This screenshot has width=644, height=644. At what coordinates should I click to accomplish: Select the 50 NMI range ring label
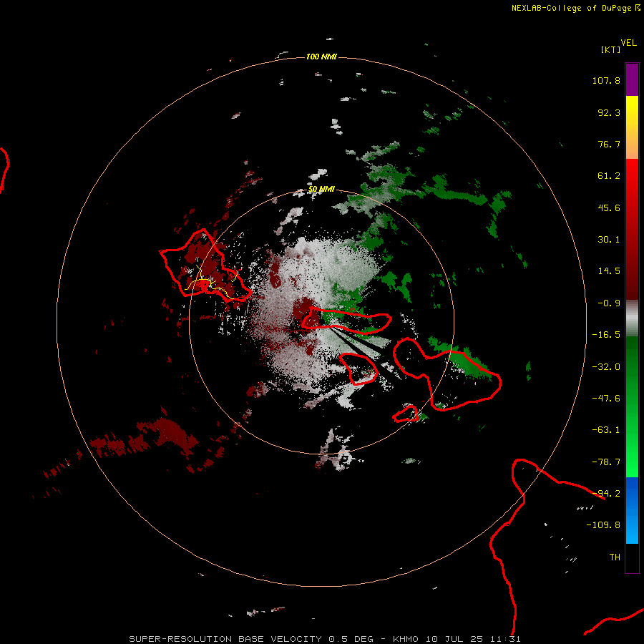tap(321, 189)
